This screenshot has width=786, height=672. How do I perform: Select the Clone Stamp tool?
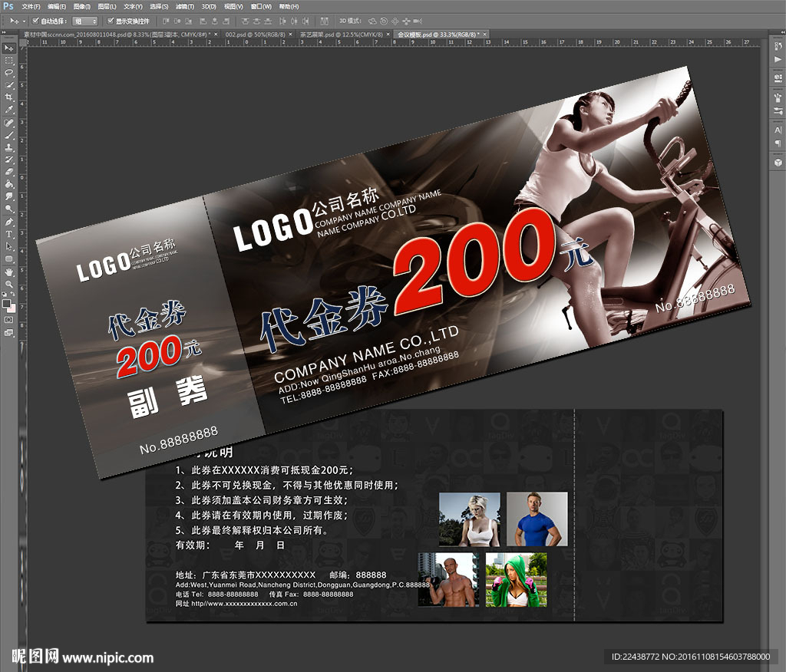[x=9, y=147]
